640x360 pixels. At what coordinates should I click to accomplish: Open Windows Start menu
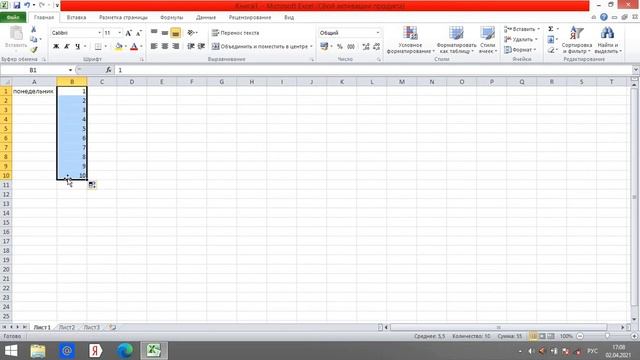[x=11, y=351]
